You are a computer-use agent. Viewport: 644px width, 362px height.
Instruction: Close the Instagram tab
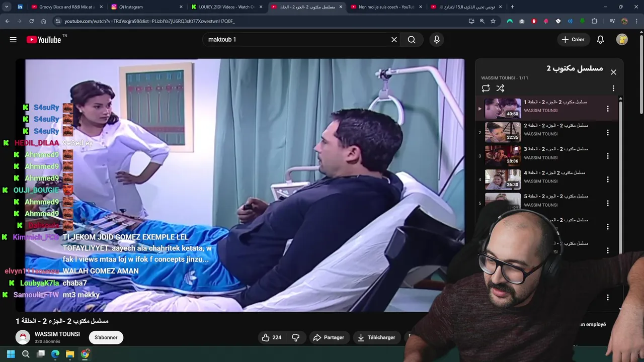pos(181,7)
